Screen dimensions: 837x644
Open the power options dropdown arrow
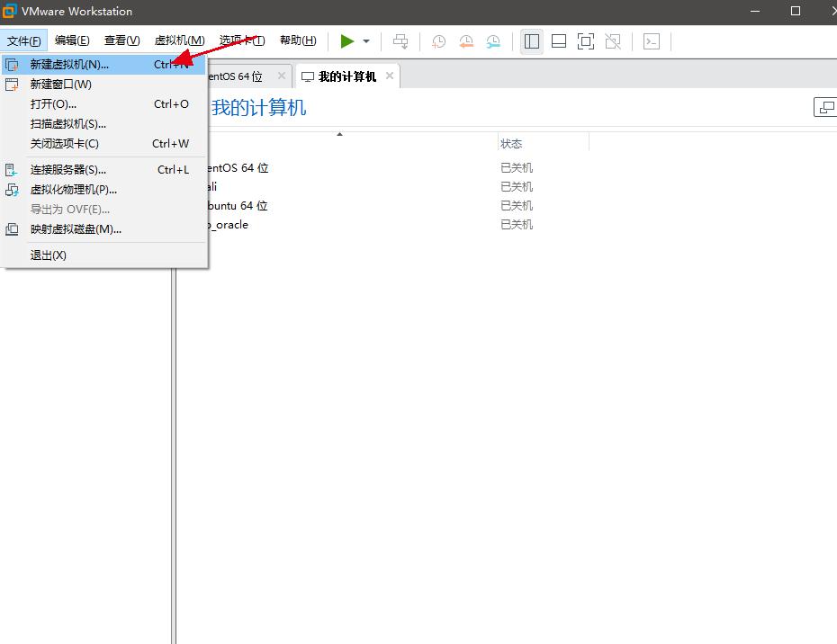(x=366, y=41)
